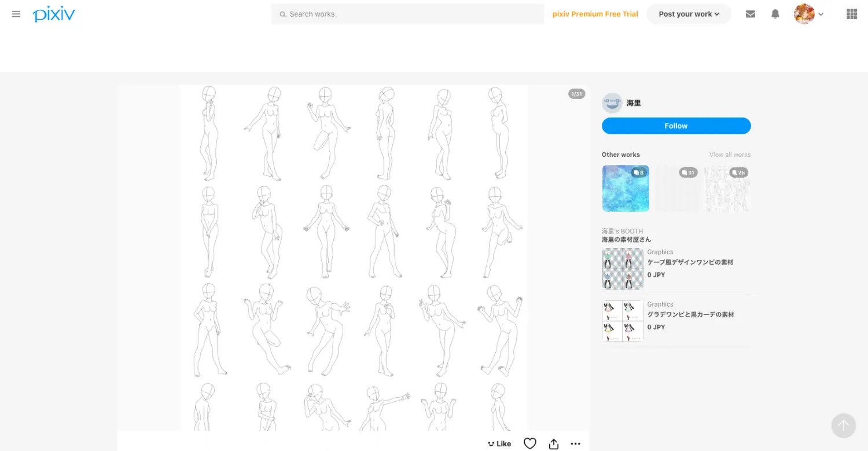Click the main pose reference artwork
Screen dimensions: 868x451
(x=353, y=258)
